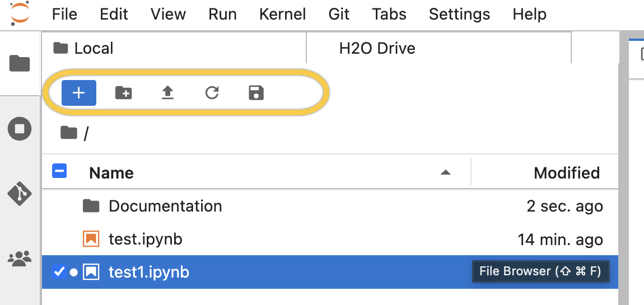Sort files by Modified column header
Image resolution: width=644 pixels, height=305 pixels.
pos(566,173)
